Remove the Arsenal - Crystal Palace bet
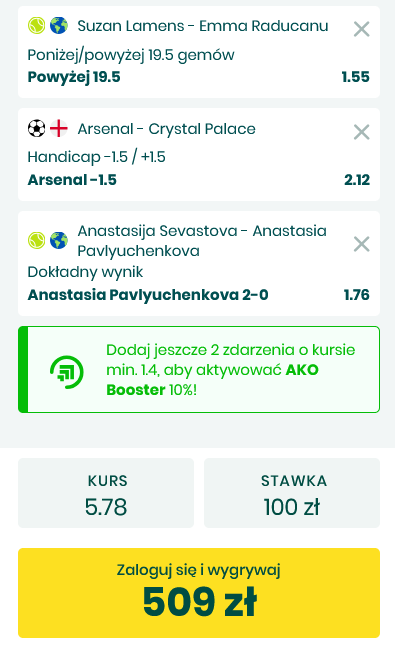 [362, 132]
